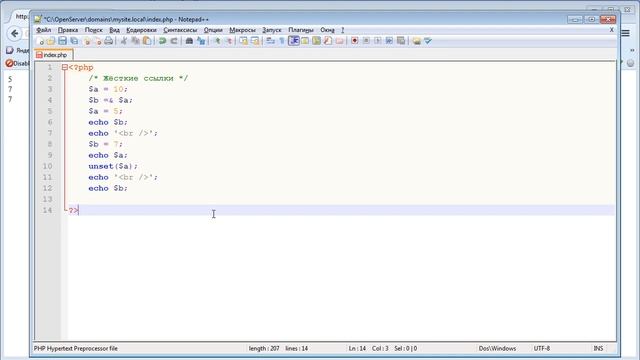Toggle the highlighted Indent Guide icon
This screenshot has height=360, width=640.
point(293,41)
